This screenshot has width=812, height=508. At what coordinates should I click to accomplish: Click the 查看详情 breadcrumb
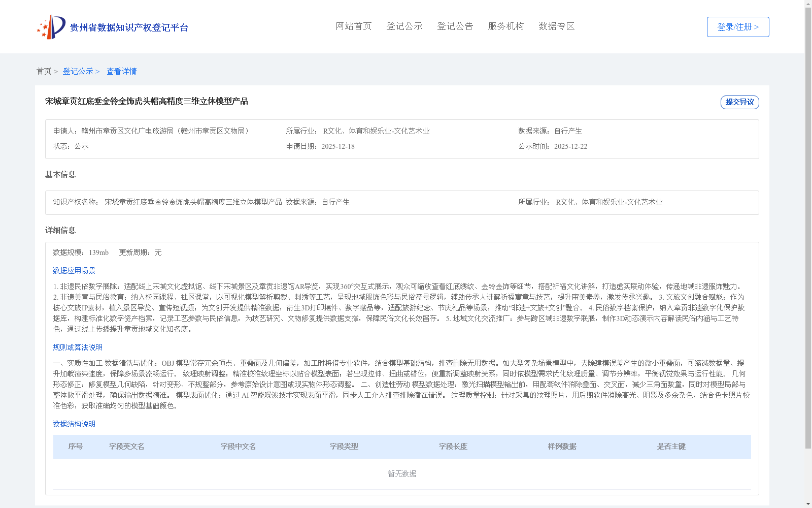pyautogui.click(x=121, y=72)
